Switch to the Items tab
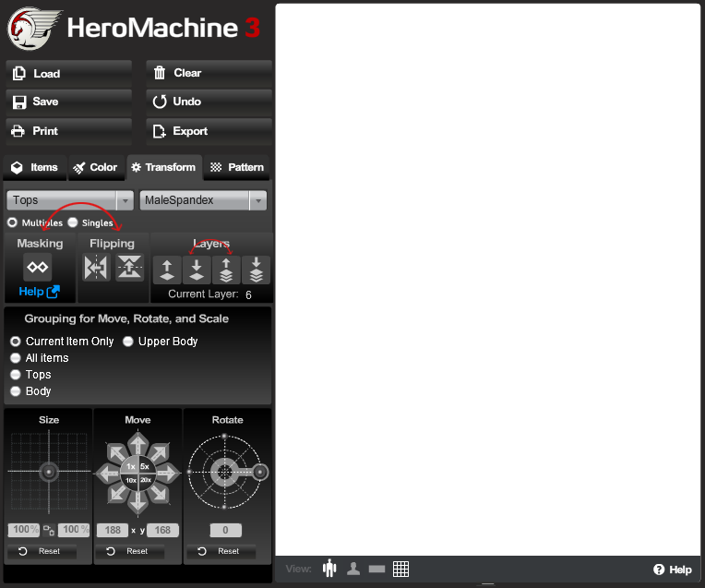The width and height of the screenshot is (705, 588). pos(35,167)
